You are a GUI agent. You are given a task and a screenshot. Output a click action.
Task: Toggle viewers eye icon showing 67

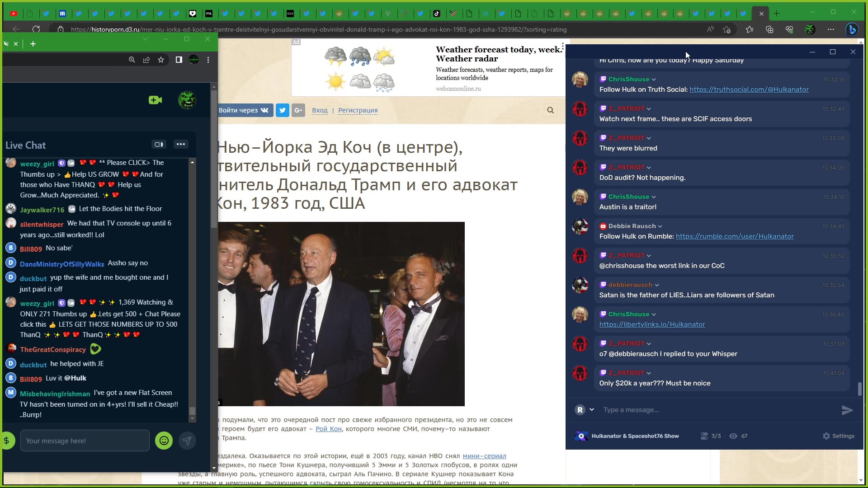click(733, 436)
